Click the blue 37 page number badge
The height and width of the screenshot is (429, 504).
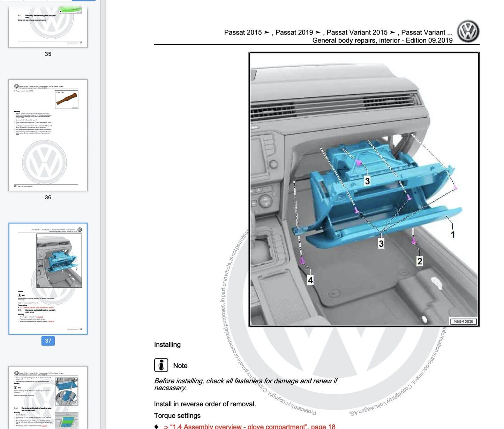click(48, 341)
